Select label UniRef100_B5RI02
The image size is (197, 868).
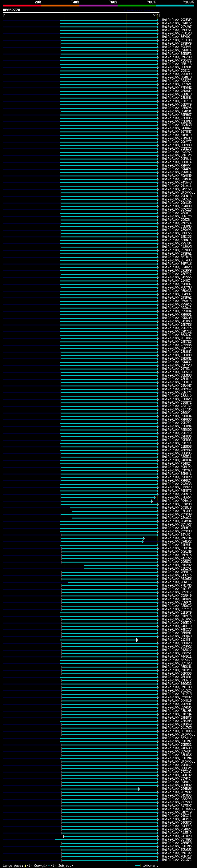click(x=176, y=853)
